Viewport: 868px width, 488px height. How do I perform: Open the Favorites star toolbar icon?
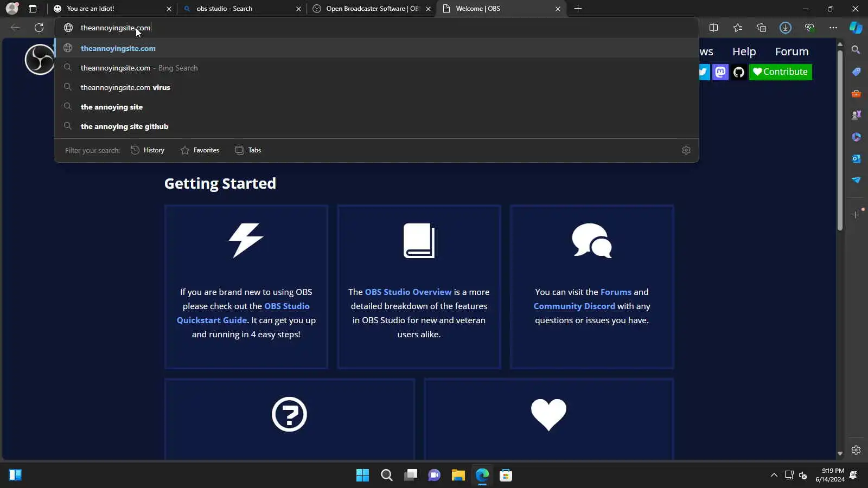pyautogui.click(x=738, y=28)
